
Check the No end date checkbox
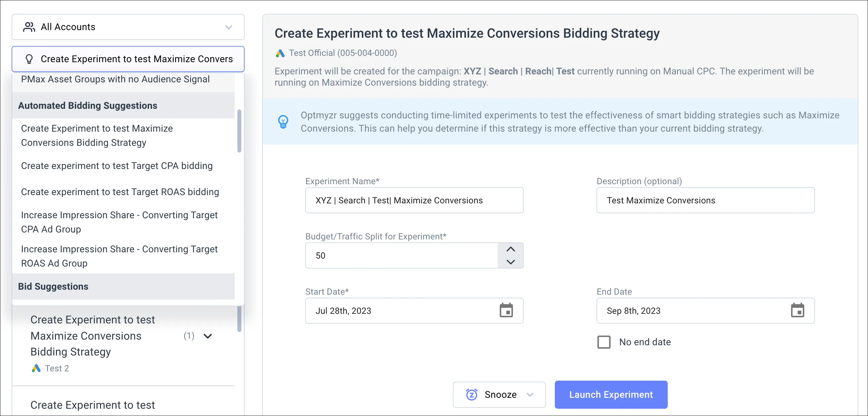pos(604,342)
